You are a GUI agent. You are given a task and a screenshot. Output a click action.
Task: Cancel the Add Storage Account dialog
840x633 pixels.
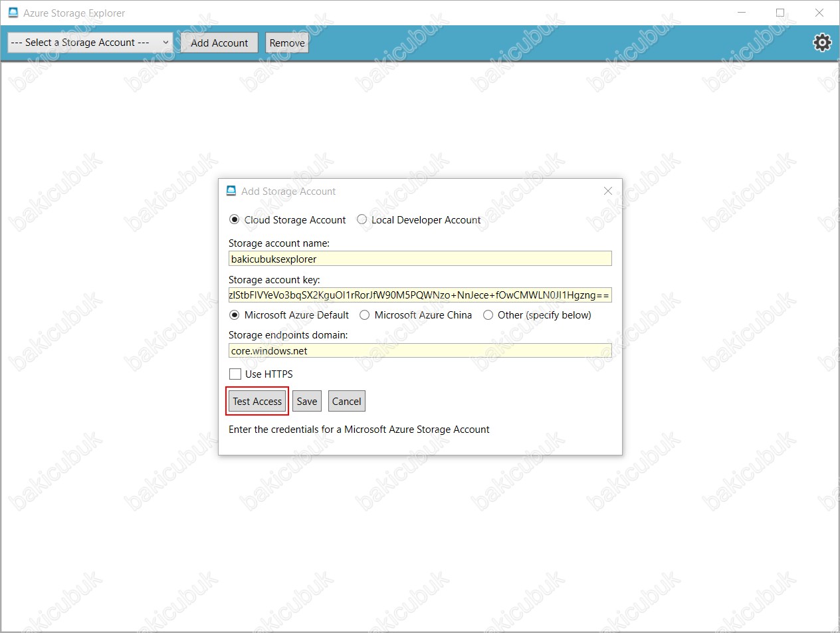coord(347,401)
